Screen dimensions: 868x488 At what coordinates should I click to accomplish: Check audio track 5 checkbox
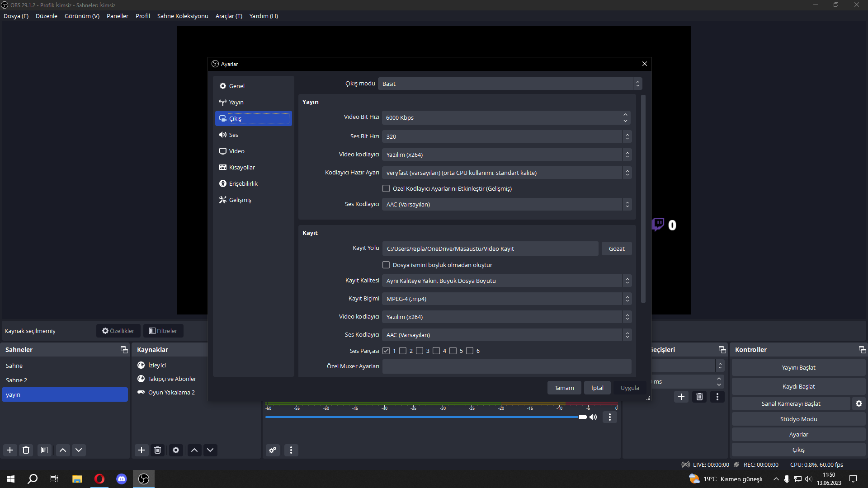coord(453,351)
